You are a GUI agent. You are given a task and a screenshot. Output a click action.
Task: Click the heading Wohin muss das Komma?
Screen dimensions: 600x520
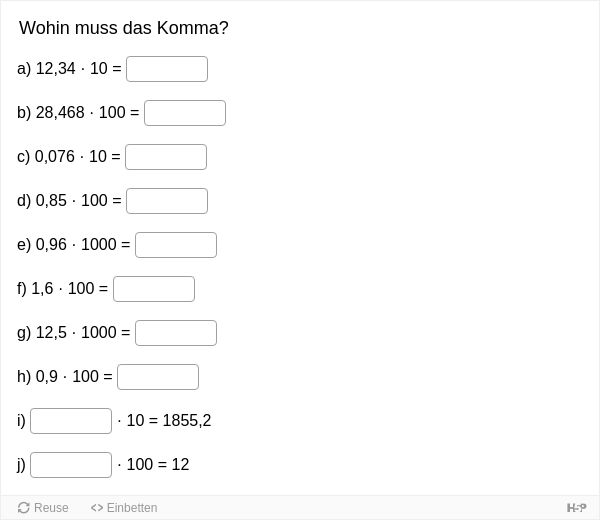tap(124, 28)
